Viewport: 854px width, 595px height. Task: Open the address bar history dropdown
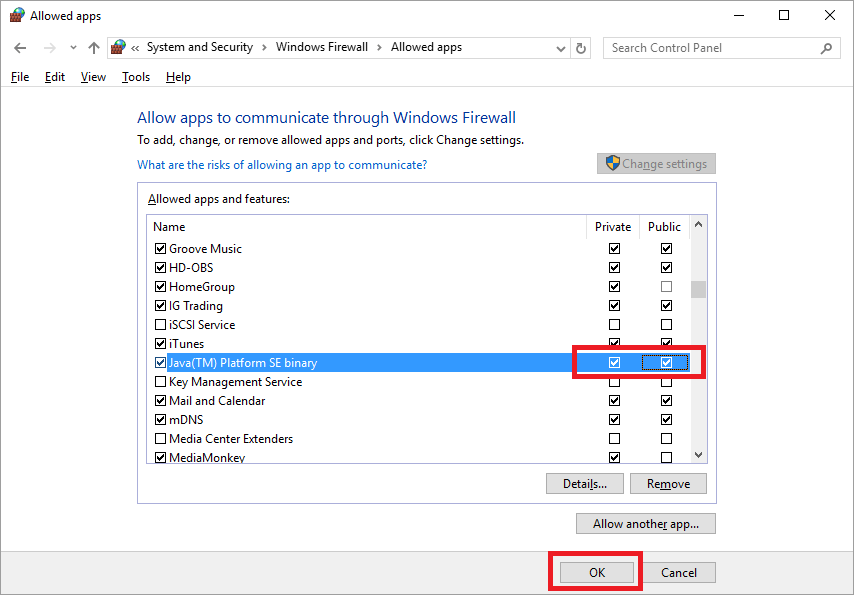coord(559,47)
